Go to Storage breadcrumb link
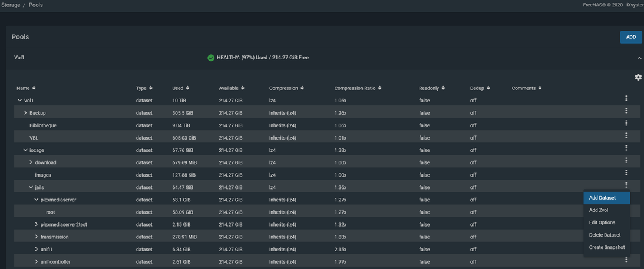Image resolution: width=644 pixels, height=269 pixels. (x=11, y=5)
